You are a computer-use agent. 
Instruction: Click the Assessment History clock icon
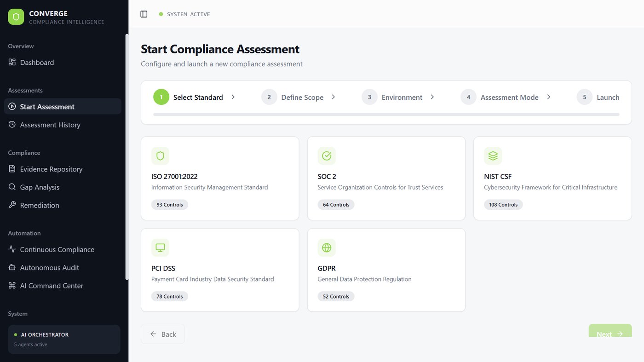pyautogui.click(x=12, y=125)
